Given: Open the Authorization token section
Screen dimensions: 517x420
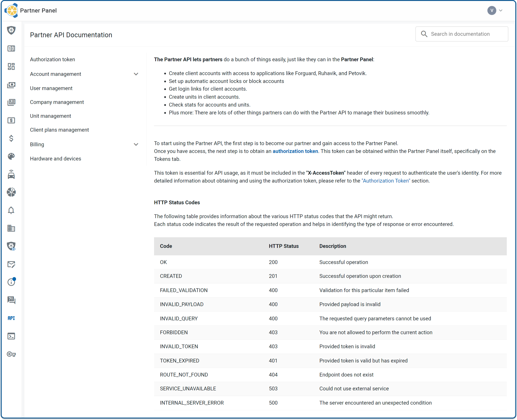Looking at the screenshot, I should pyautogui.click(x=53, y=60).
